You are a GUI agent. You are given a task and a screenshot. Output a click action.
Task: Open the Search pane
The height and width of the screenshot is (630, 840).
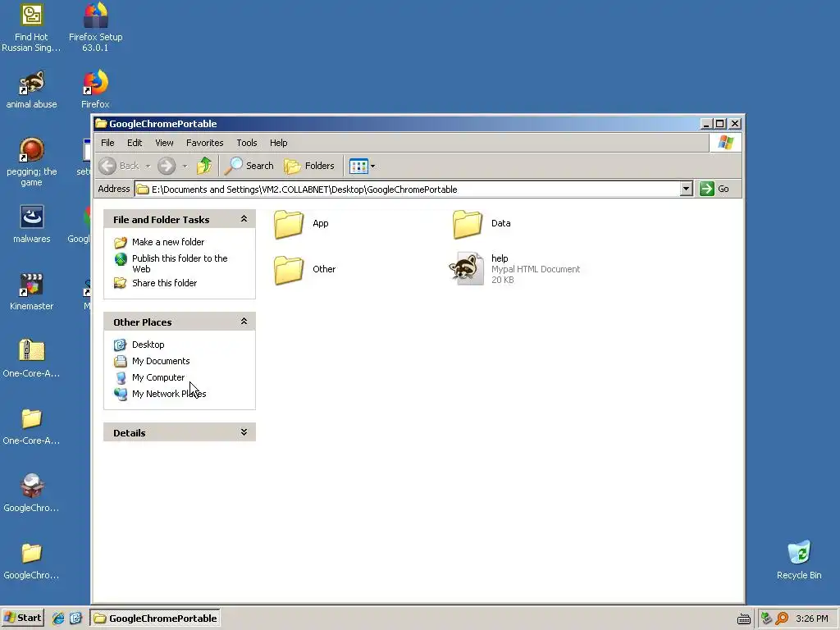tap(249, 166)
